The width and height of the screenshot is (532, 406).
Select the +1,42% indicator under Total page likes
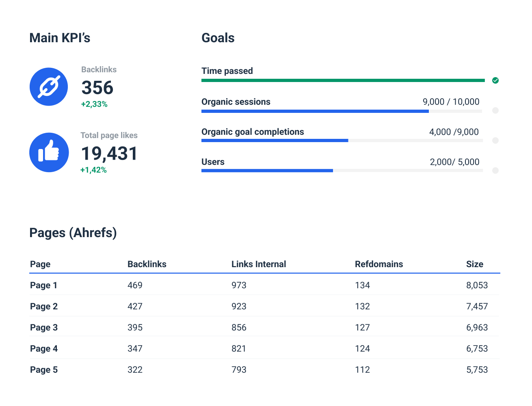tap(93, 170)
